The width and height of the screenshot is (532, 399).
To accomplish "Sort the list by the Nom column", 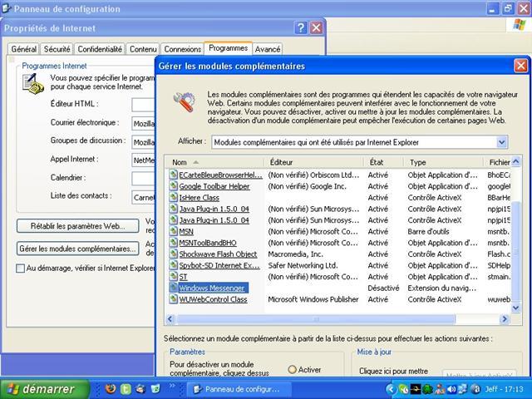I will 214,162.
